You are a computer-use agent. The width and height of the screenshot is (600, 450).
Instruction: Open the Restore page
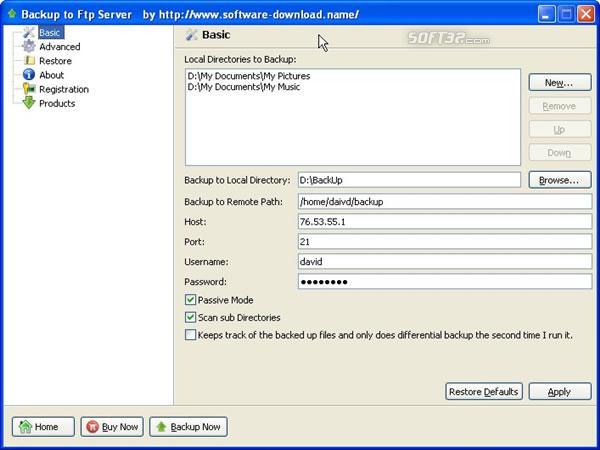tap(55, 61)
